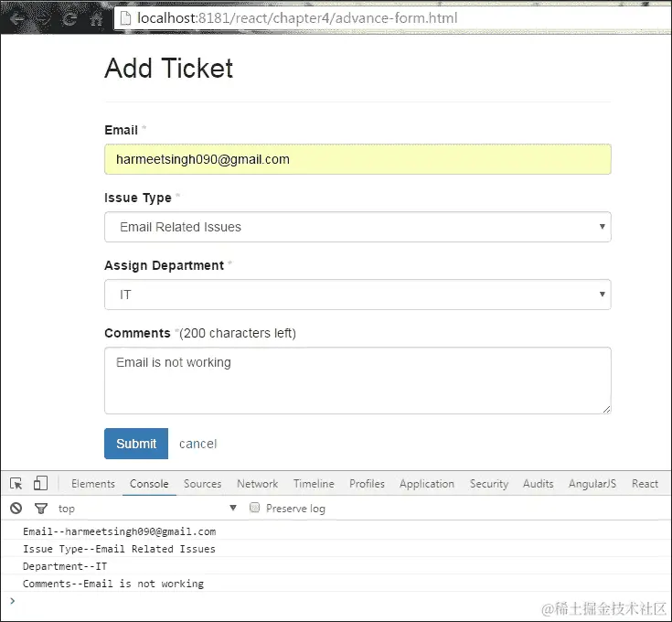672x622 pixels.
Task: Open the Security tab
Action: click(x=489, y=484)
